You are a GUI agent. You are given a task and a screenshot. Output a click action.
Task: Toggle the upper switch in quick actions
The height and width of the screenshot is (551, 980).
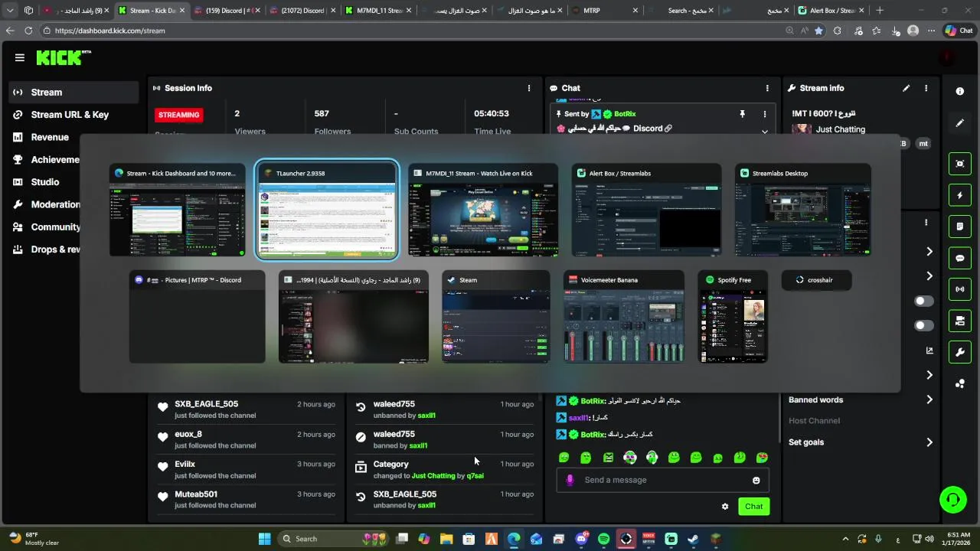[x=924, y=302]
